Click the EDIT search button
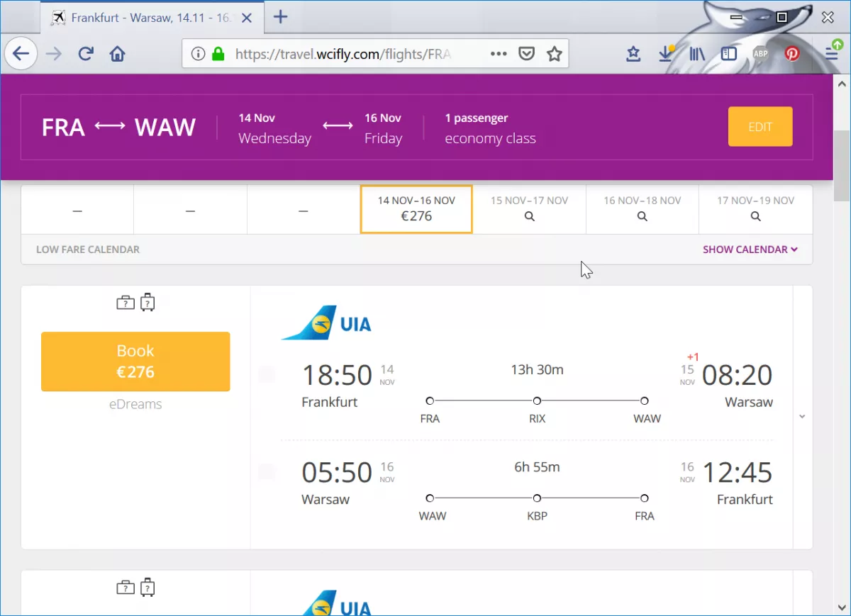Screen dimensions: 851x616 [760, 127]
